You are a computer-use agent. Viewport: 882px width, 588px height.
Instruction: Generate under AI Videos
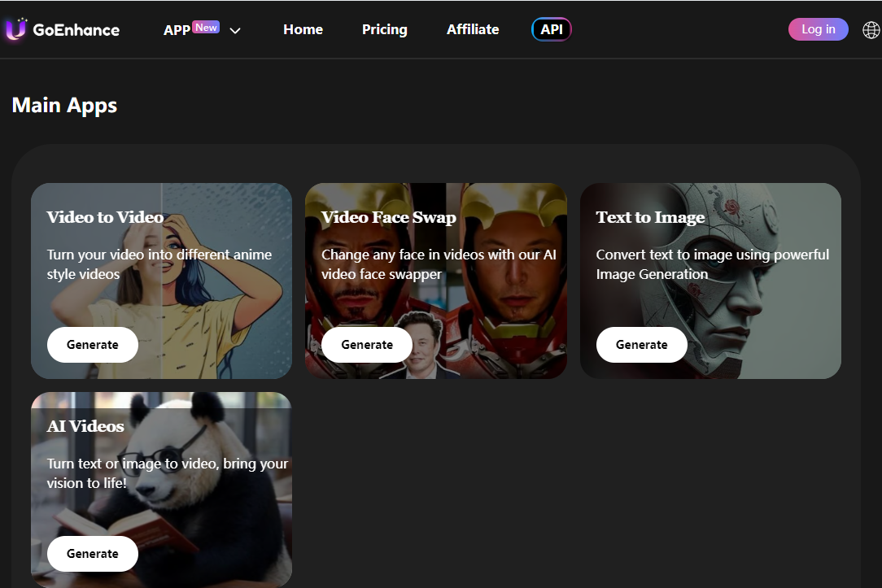[x=93, y=554]
